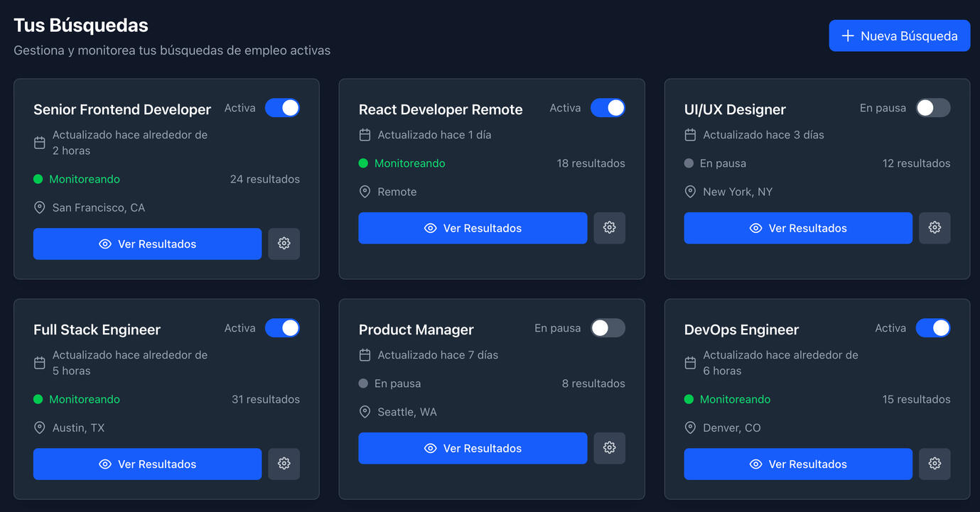Click the San Francisco, CA location pin
Viewport: 980px width, 512px height.
point(40,208)
